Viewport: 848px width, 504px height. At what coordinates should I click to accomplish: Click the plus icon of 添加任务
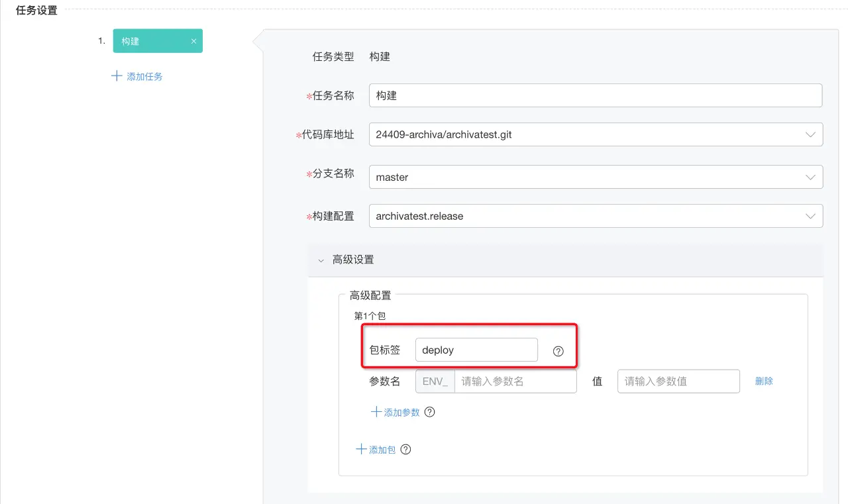click(x=117, y=76)
